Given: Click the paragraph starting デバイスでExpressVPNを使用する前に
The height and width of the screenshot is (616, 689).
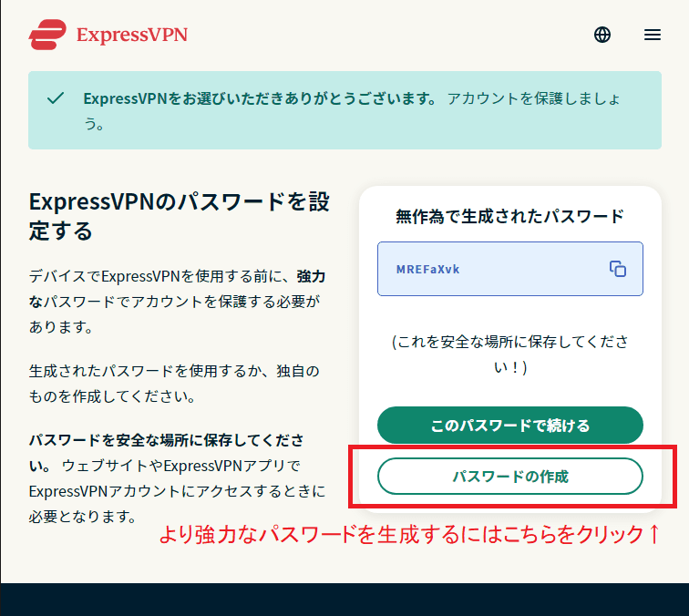Looking at the screenshot, I should pos(177,302).
